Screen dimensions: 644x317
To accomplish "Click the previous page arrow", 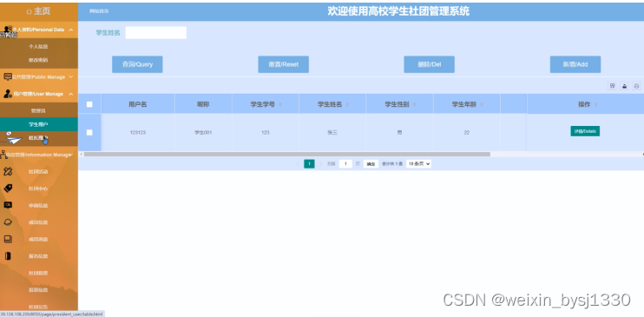I will [x=298, y=163].
